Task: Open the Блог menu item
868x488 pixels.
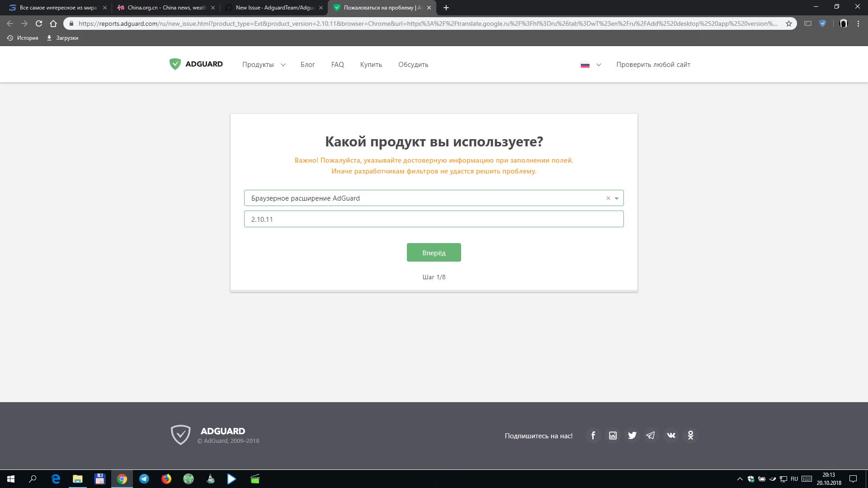Action: point(307,65)
